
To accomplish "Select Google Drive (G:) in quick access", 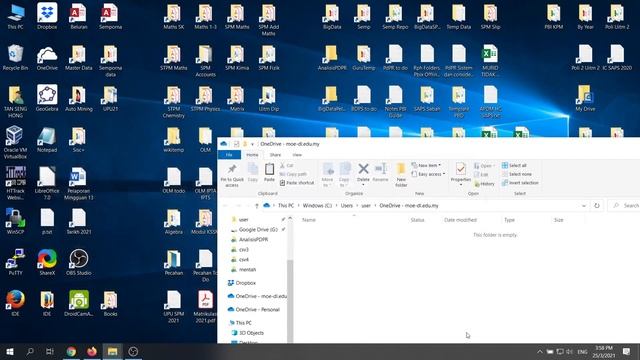I will pos(254,229).
